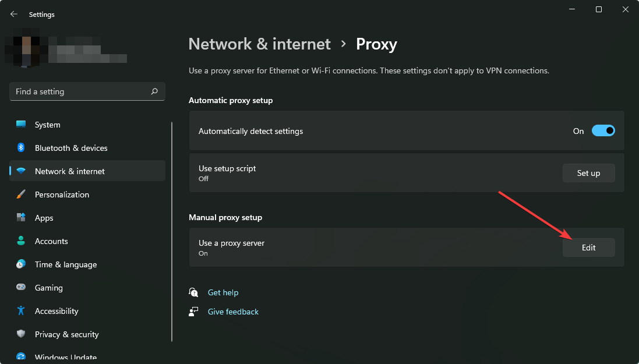
Task: Click Set up for proxy setup script
Action: point(588,172)
